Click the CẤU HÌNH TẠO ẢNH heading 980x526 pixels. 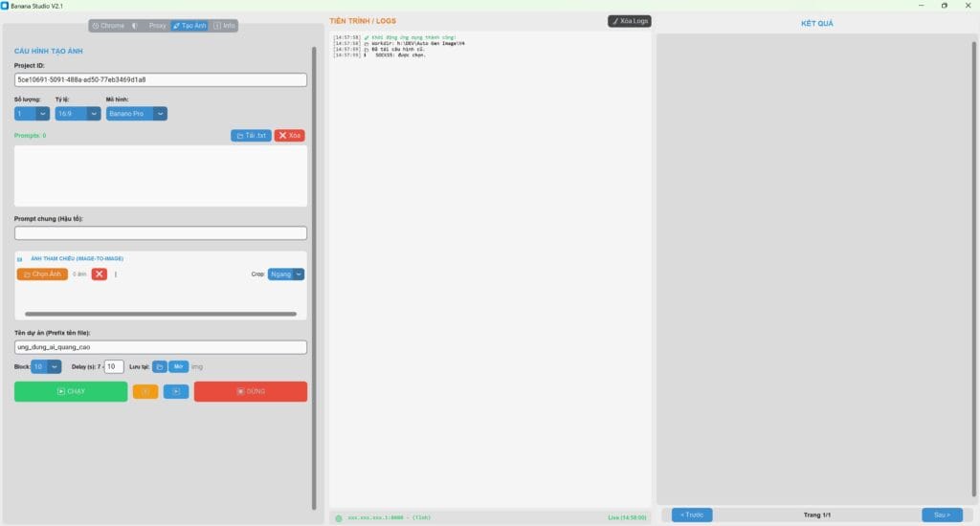(x=48, y=52)
